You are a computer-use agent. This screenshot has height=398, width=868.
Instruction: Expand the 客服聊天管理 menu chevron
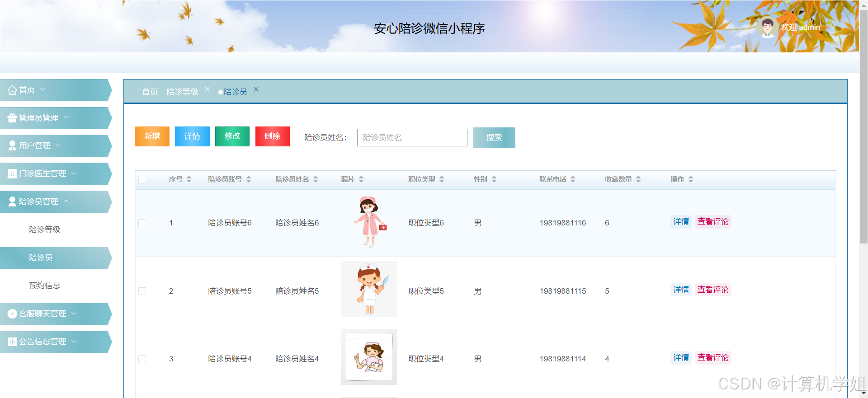[x=74, y=313]
